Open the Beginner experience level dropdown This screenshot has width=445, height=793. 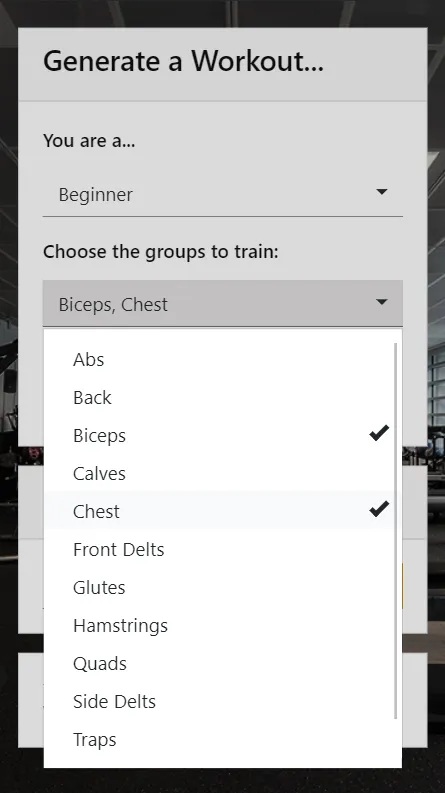click(222, 194)
